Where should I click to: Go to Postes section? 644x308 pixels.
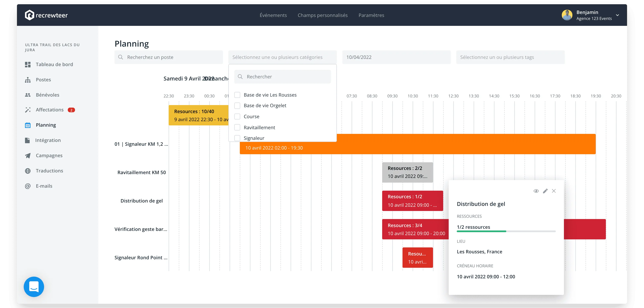(x=43, y=80)
